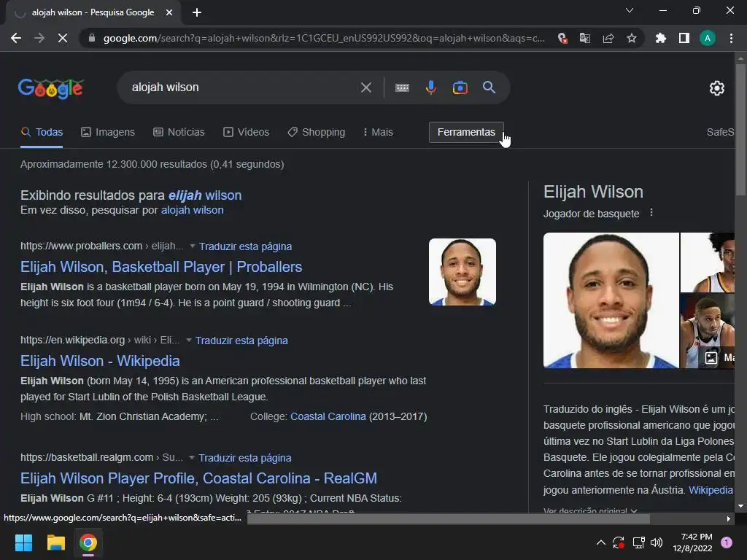Viewport: 747px width, 560px height.
Task: Click large Elijah Wilson panel photo
Action: point(611,300)
